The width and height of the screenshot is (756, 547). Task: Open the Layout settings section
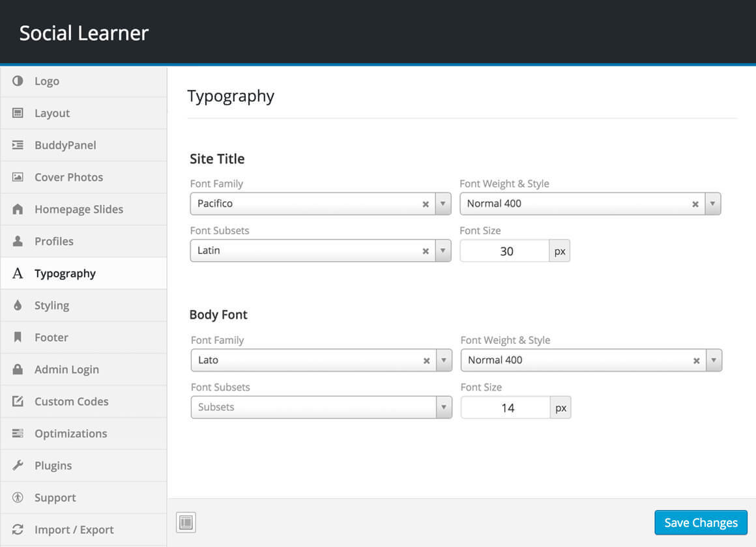(52, 113)
